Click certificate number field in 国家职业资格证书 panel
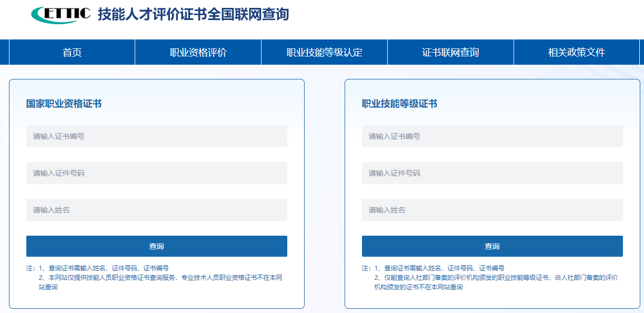The height and width of the screenshot is (313, 644). 157,136
